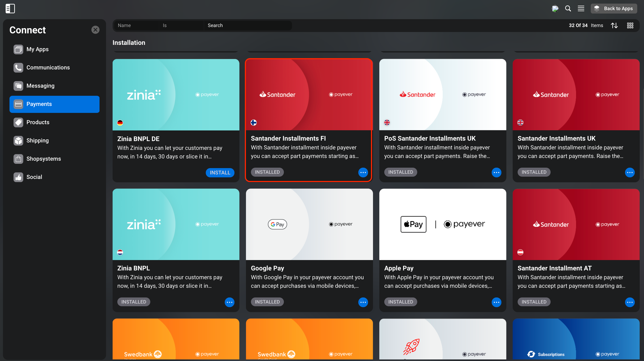This screenshot has width=644, height=361.
Task: Open Zinia BNPL DE card image
Action: 176,95
